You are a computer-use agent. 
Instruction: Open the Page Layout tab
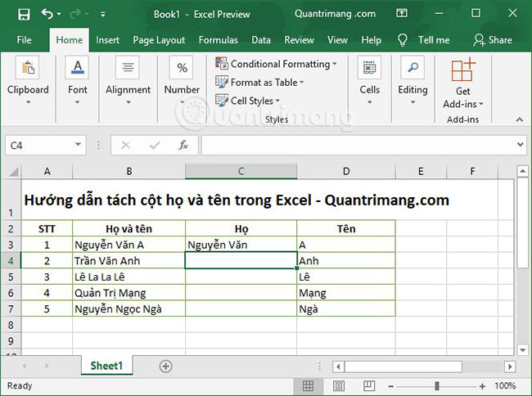pyautogui.click(x=159, y=40)
